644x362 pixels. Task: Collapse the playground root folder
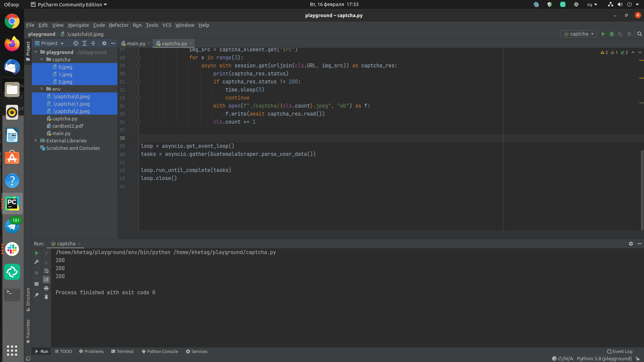click(x=36, y=52)
